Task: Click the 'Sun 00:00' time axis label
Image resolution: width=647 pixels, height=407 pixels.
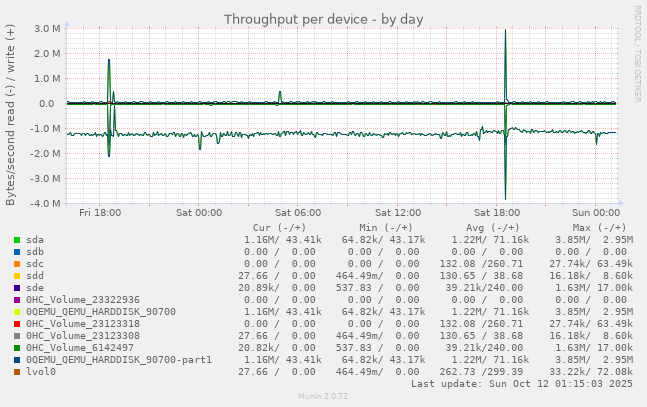Action: click(596, 212)
